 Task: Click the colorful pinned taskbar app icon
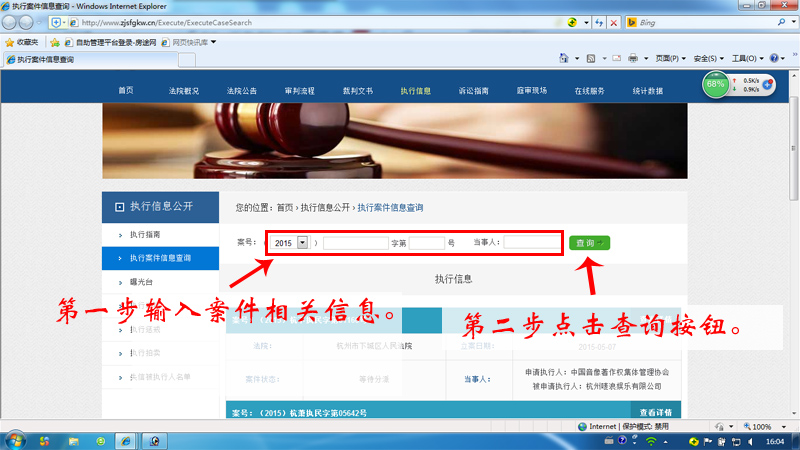pos(44,441)
